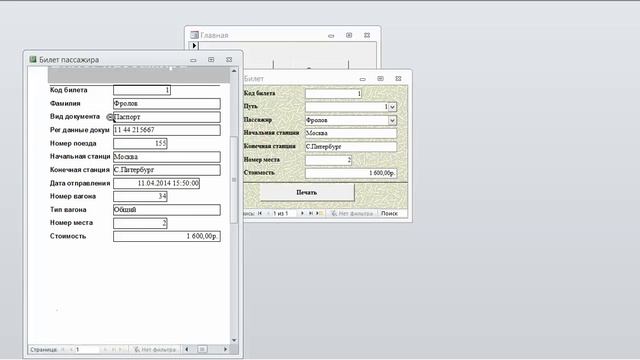The image size is (640, 360).
Task: Minimize the Главная window
Action: [x=331, y=36]
